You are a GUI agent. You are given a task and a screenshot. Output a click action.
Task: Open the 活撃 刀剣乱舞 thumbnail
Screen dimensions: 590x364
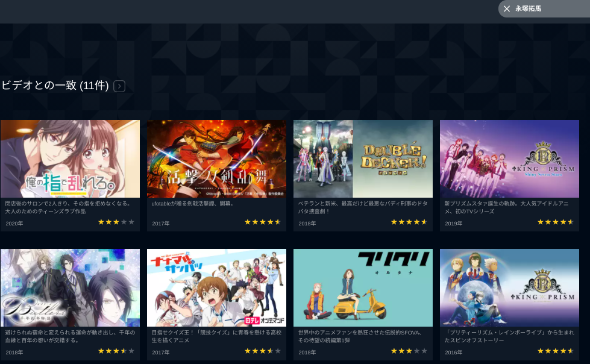coord(216,158)
